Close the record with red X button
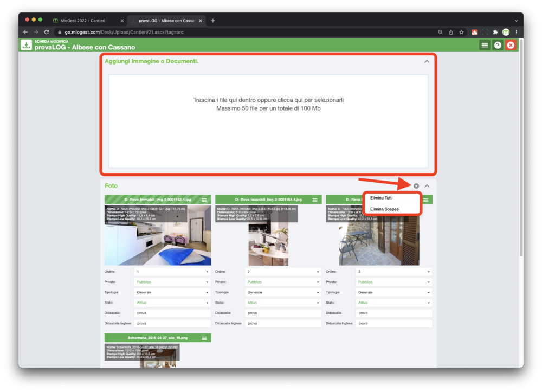This screenshot has height=392, width=542. [x=511, y=45]
